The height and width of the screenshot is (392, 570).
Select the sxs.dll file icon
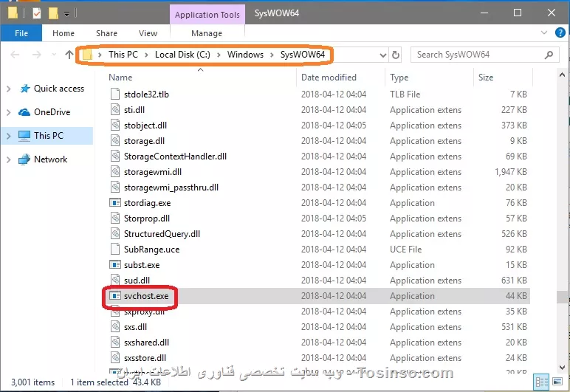pos(115,326)
